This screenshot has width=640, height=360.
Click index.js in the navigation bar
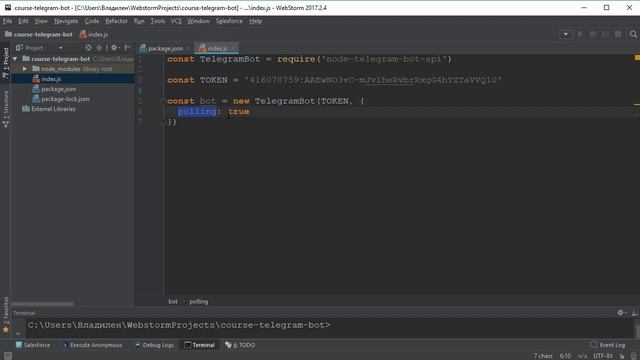(x=94, y=34)
